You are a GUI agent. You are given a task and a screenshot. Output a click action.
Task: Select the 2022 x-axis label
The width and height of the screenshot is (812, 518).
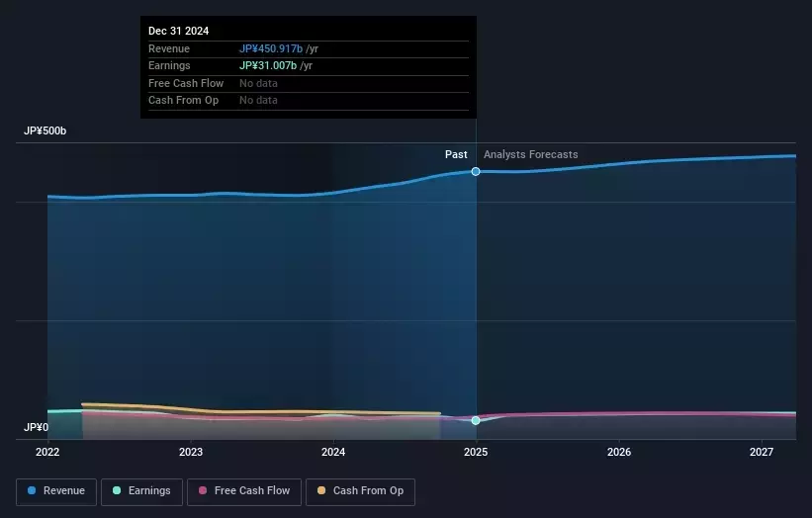(47, 453)
